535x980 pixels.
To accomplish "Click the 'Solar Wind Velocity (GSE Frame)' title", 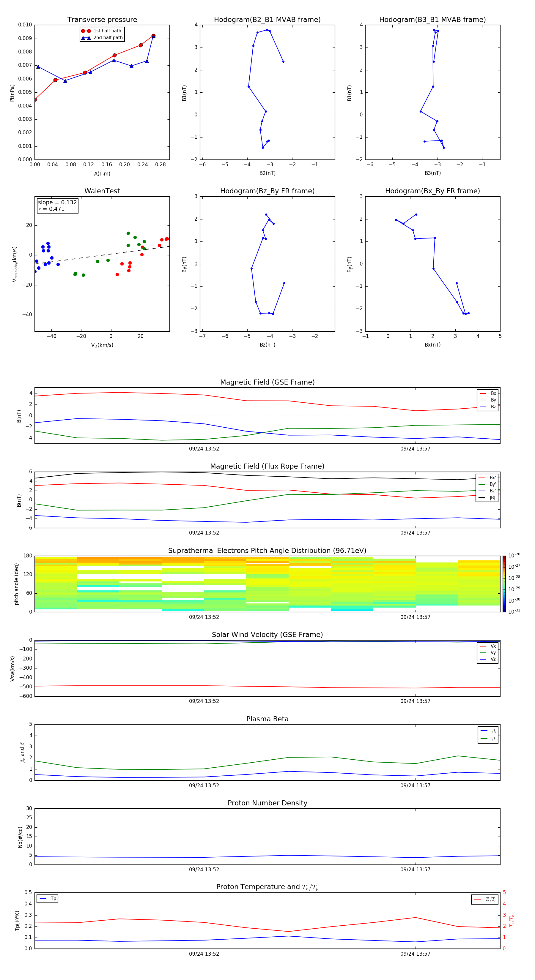I will coord(267,635).
